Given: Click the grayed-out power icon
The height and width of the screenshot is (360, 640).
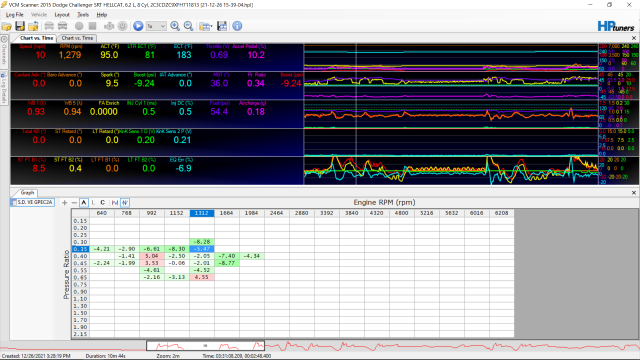Looking at the screenshot, I should pyautogui.click(x=122, y=26).
